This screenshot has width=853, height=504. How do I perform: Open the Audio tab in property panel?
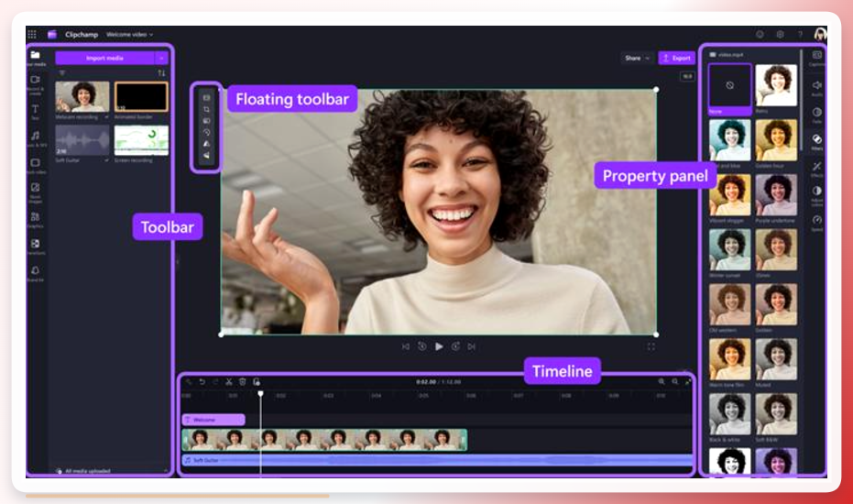[x=816, y=88]
